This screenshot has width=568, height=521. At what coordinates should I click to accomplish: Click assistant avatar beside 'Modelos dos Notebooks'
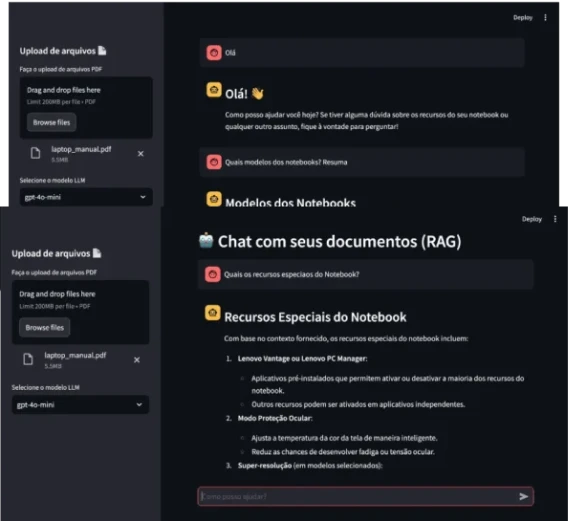tap(214, 199)
